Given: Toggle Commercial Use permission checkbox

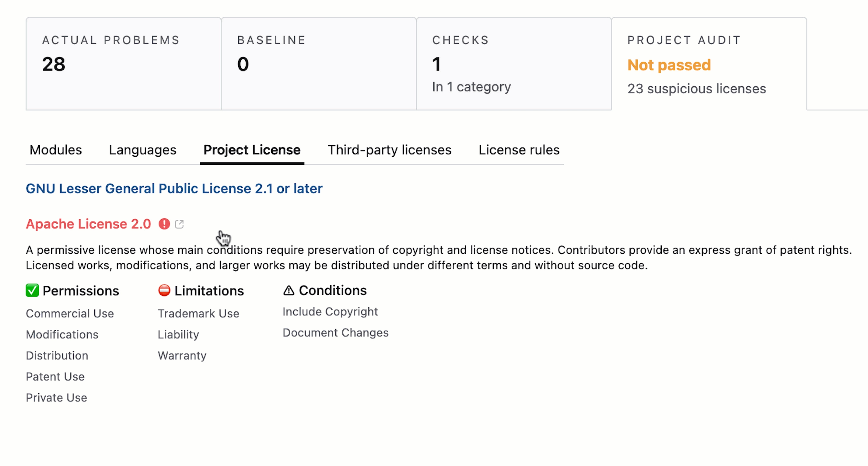Looking at the screenshot, I should coord(69,313).
